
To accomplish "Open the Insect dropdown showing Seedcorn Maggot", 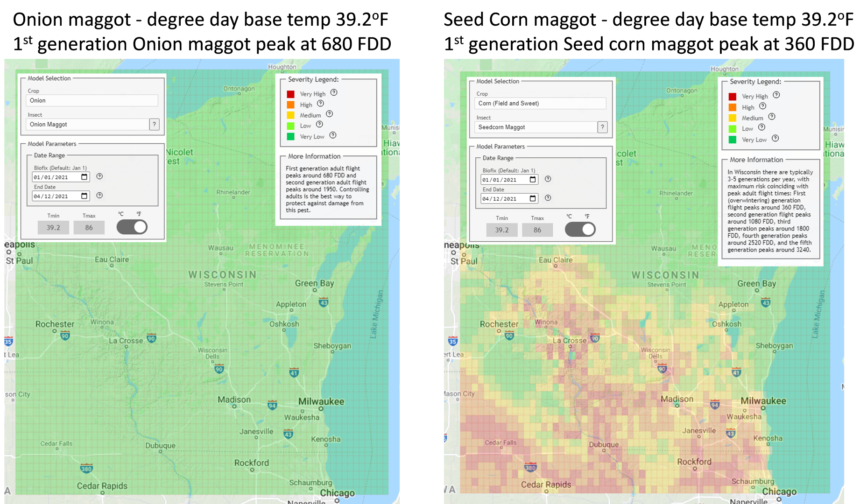I will pyautogui.click(x=536, y=127).
